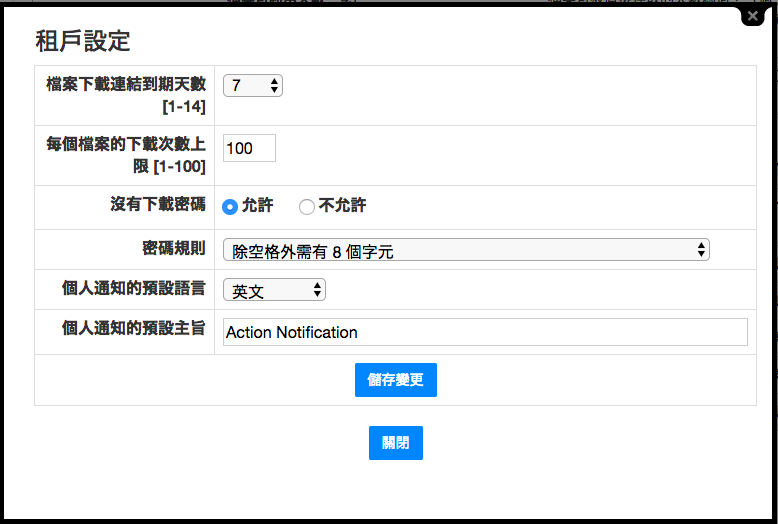Click the 密碼規則 label
The image size is (778, 524).
pyautogui.click(x=174, y=248)
